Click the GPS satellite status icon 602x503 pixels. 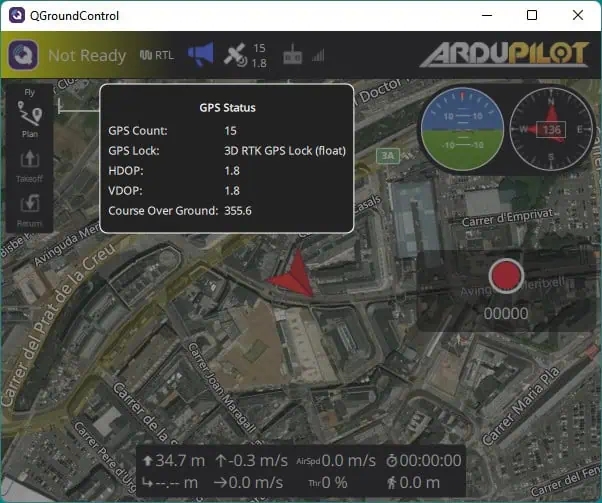pos(235,55)
